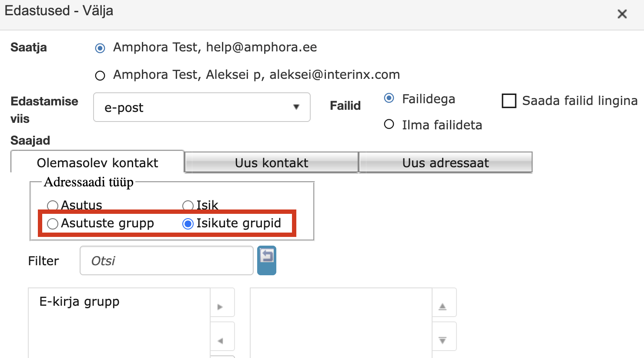Select E-kirja grupp in the list
This screenshot has width=644, height=358.
click(x=79, y=301)
